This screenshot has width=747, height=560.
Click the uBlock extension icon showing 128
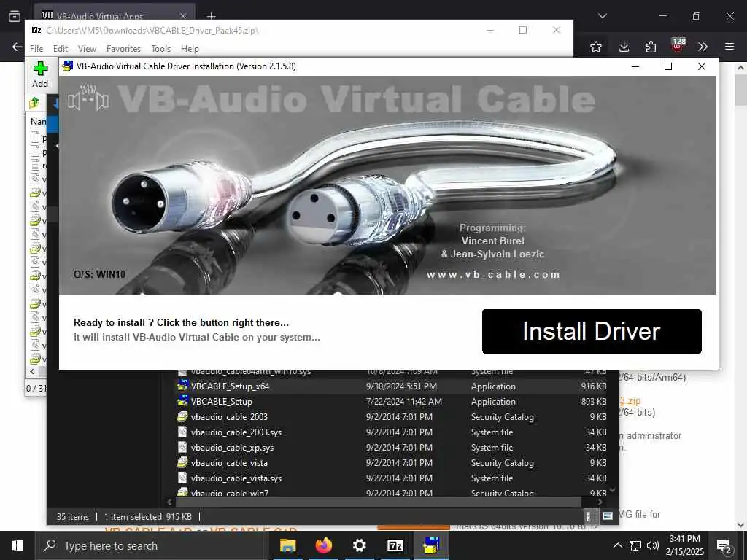pyautogui.click(x=678, y=45)
